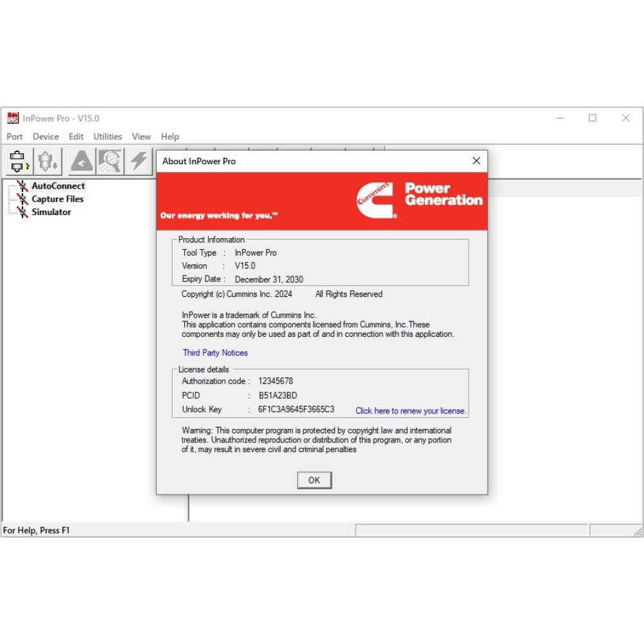This screenshot has height=644, width=644.
Task: Click the expiry date 'December 31, 2030'
Action: [269, 279]
